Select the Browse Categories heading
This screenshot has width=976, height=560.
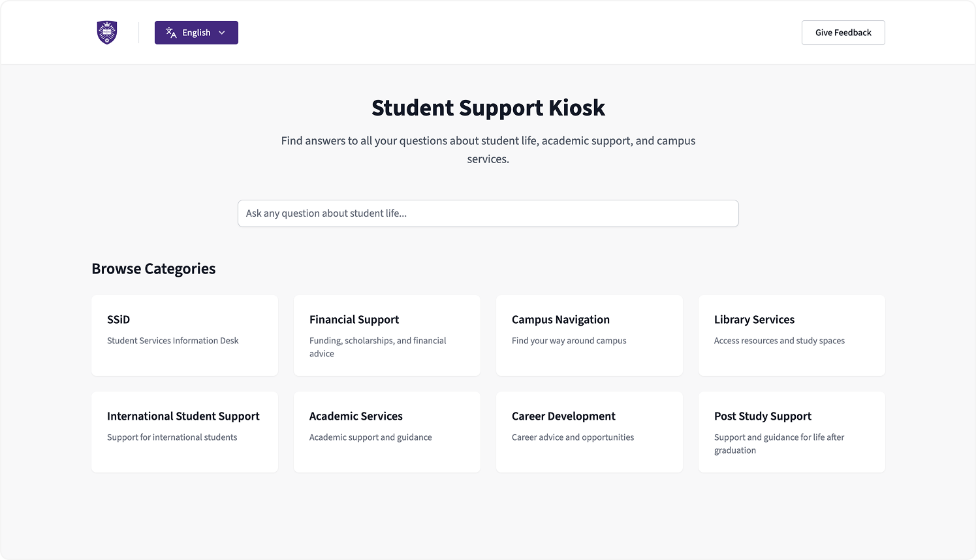[153, 268]
